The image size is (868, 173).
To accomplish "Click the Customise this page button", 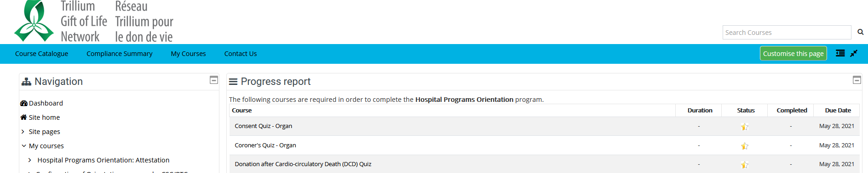I will point(793,53).
